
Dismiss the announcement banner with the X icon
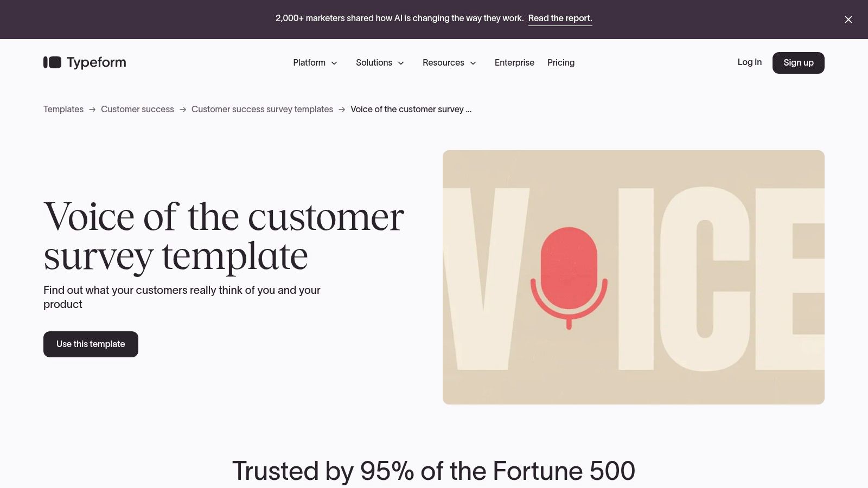[x=848, y=20]
